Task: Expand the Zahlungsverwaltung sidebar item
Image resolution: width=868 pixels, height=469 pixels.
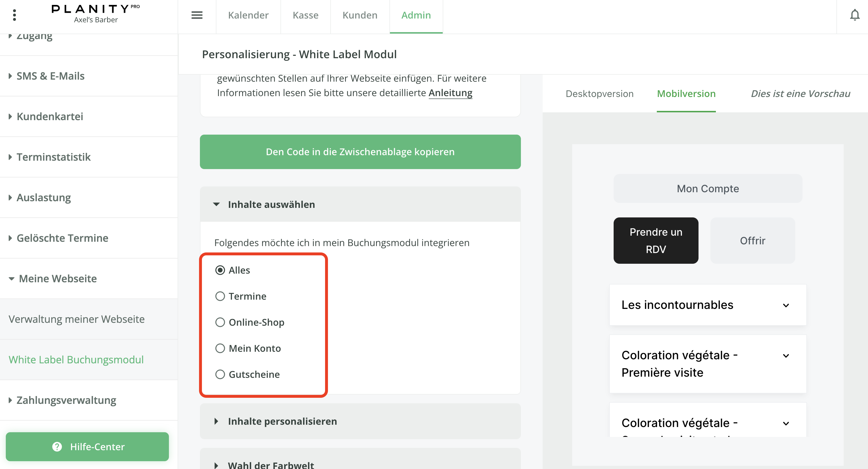Action: coord(66,400)
